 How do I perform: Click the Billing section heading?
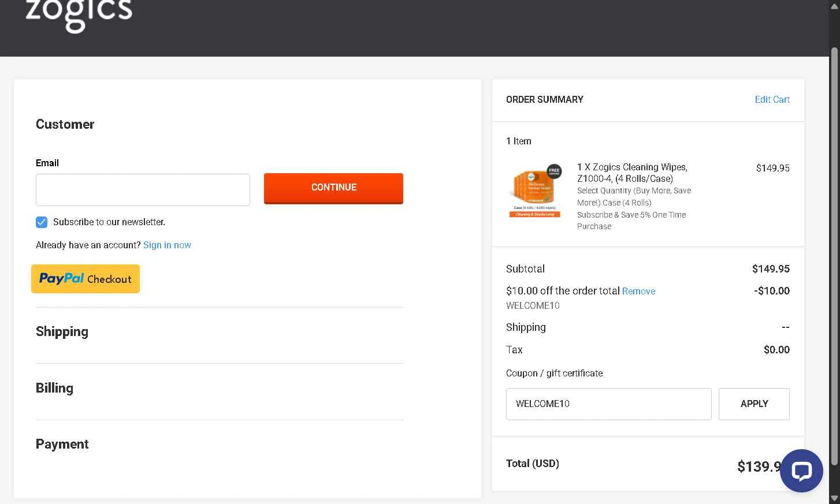(x=54, y=388)
